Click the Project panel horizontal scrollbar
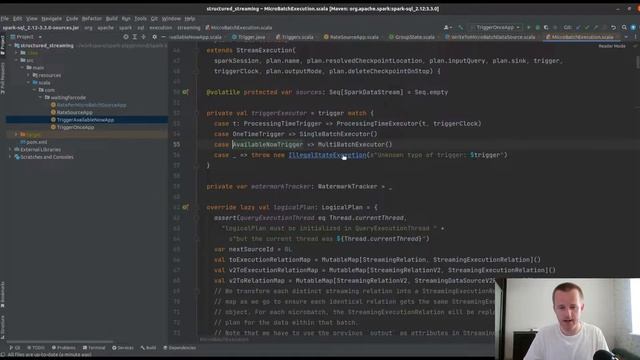The height and width of the screenshot is (360, 640). (60, 342)
